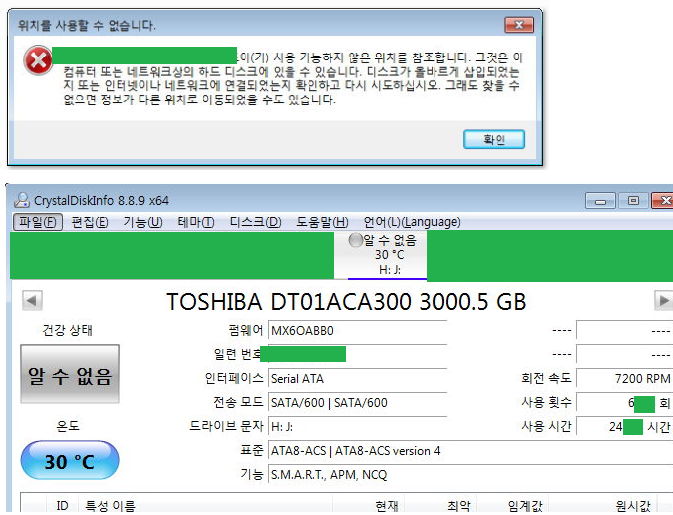Click the 회전 속도 label
The width and height of the screenshot is (673, 515).
click(546, 378)
